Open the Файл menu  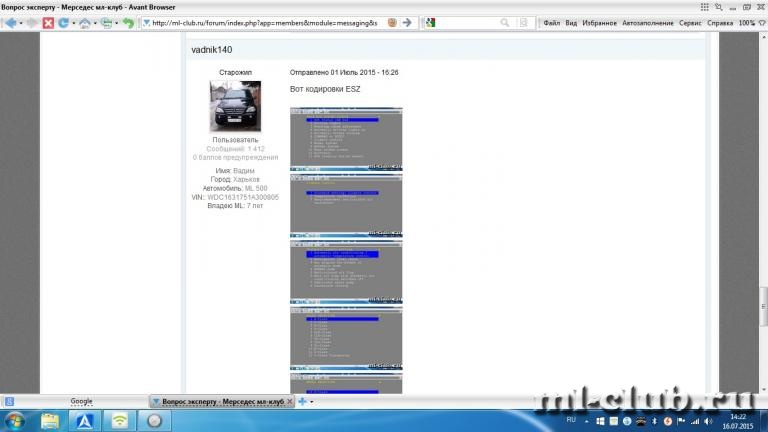tap(551, 22)
